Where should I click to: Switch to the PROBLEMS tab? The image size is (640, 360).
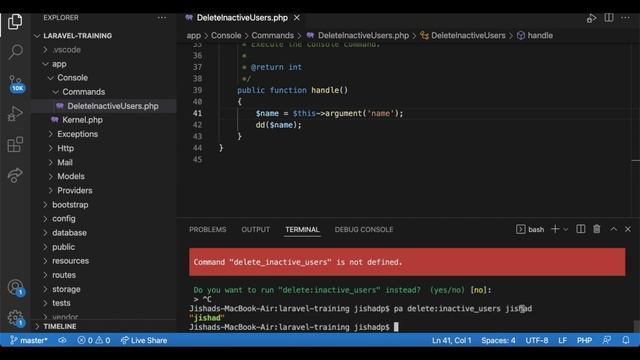(207, 229)
